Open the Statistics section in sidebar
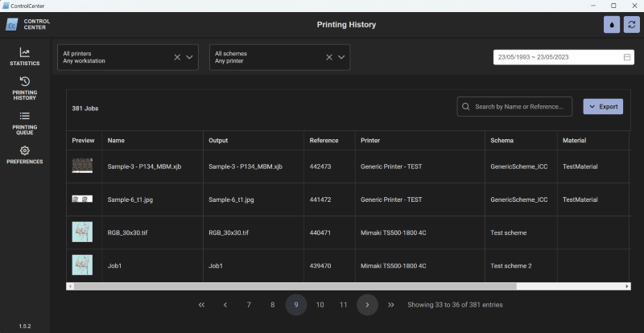The image size is (644, 333). coord(24,56)
